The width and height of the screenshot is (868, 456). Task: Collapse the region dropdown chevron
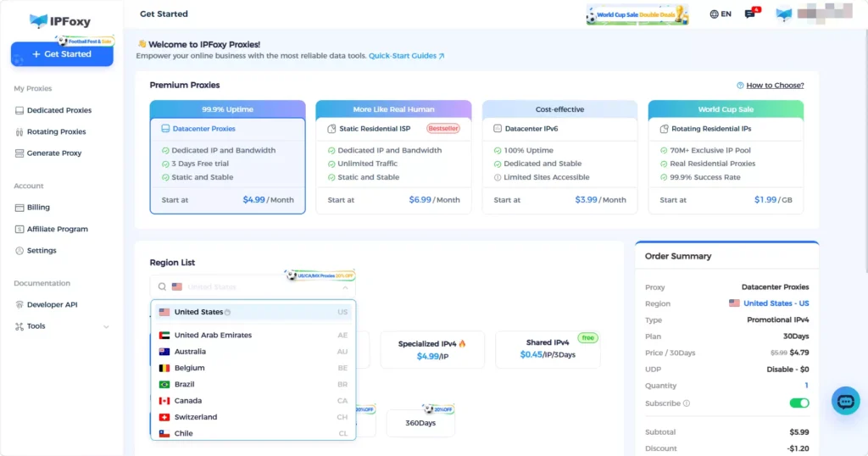(x=345, y=287)
